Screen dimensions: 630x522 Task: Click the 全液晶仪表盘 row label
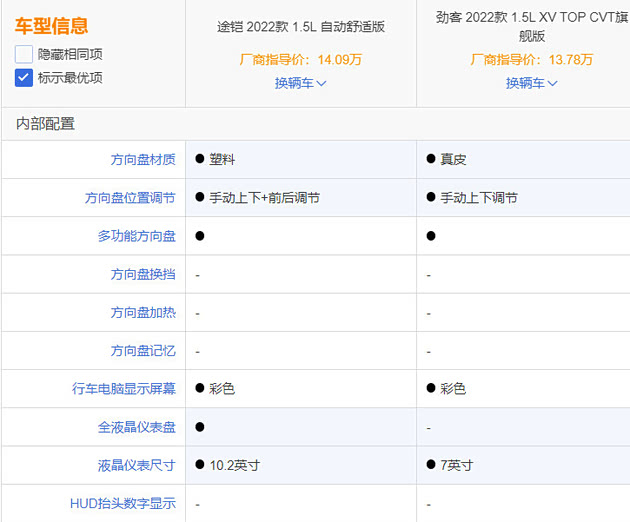(136, 427)
